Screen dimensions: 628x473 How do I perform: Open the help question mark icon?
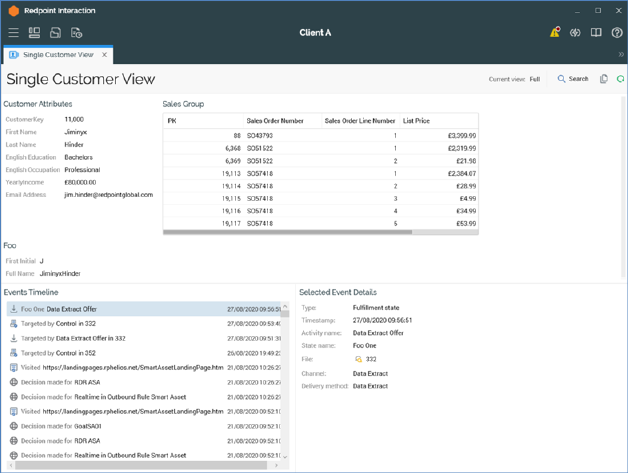point(616,33)
